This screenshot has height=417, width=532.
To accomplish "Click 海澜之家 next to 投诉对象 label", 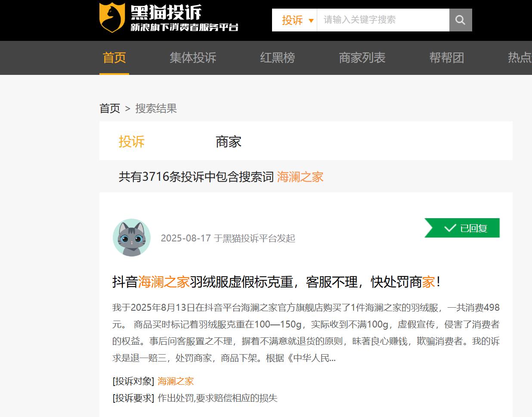I will 176,381.
